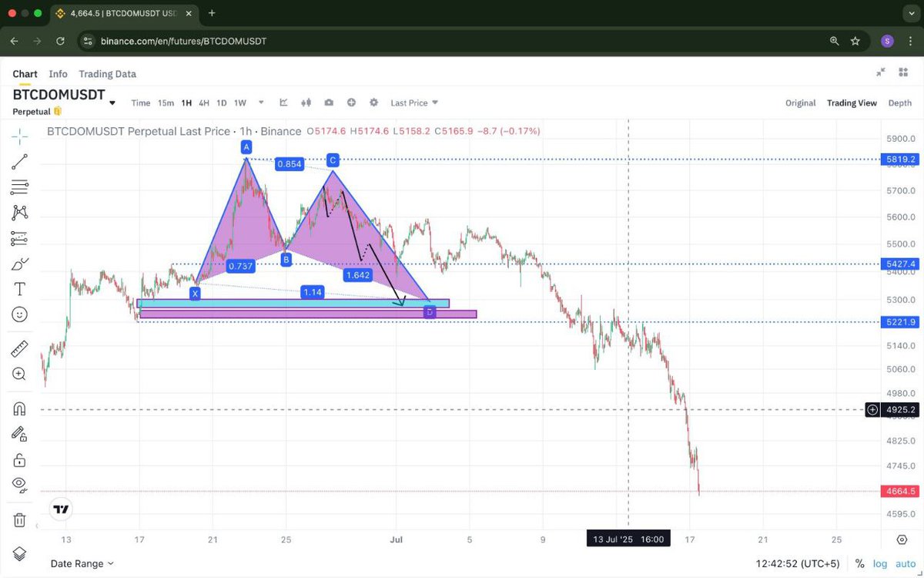The width and height of the screenshot is (924, 578).
Task: Take a chart snapshot with camera icon
Action: pyautogui.click(x=329, y=102)
